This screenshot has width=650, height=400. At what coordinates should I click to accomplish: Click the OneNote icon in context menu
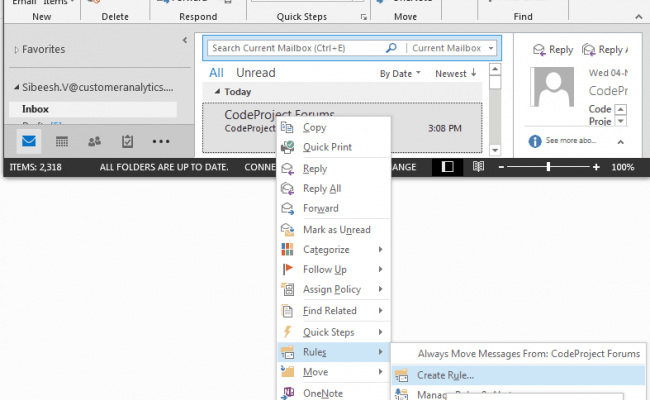287,393
